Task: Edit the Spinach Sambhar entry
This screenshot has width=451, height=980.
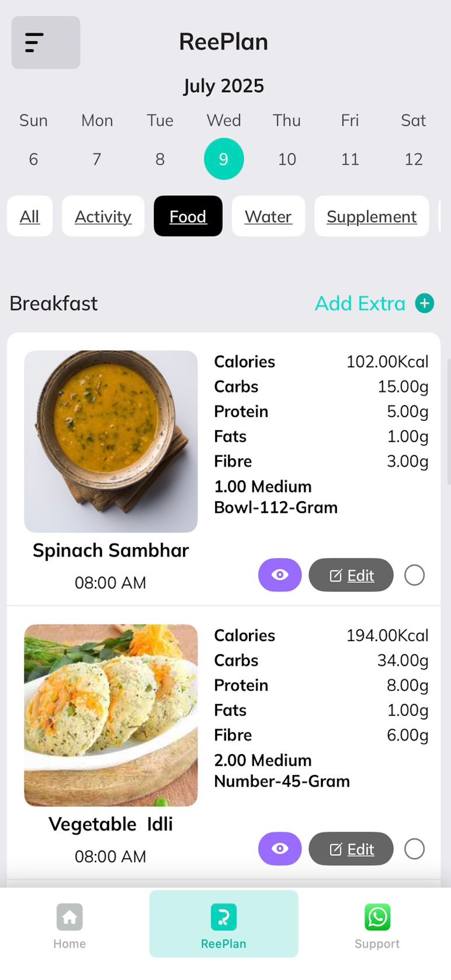Action: [351, 575]
